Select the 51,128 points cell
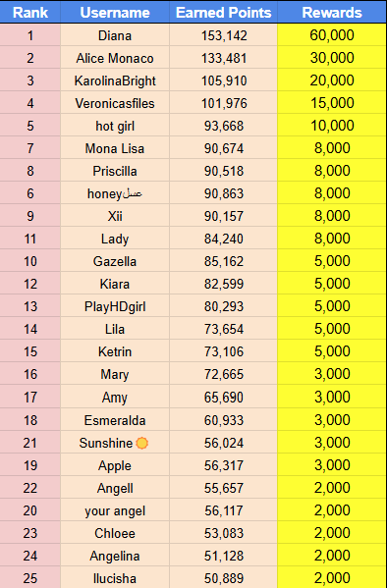This screenshot has width=387, height=588. [x=224, y=556]
